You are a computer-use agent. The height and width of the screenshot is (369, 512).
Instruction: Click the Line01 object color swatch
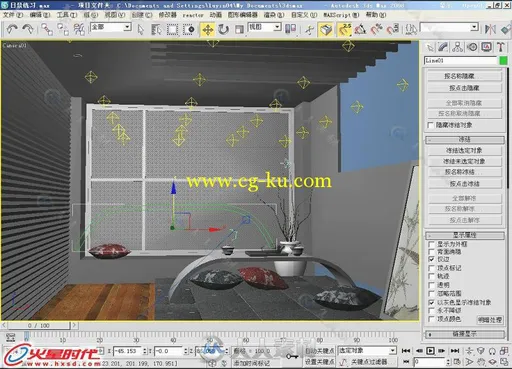pyautogui.click(x=503, y=61)
